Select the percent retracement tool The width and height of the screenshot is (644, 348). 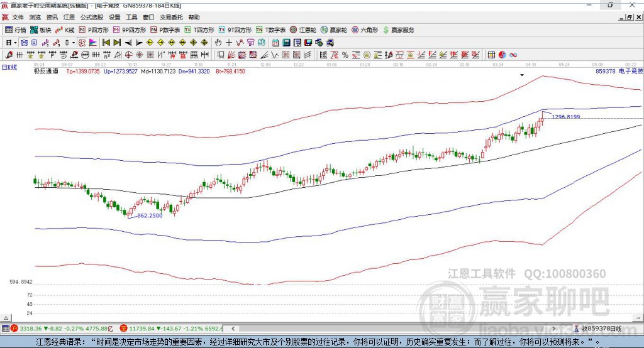point(345,55)
